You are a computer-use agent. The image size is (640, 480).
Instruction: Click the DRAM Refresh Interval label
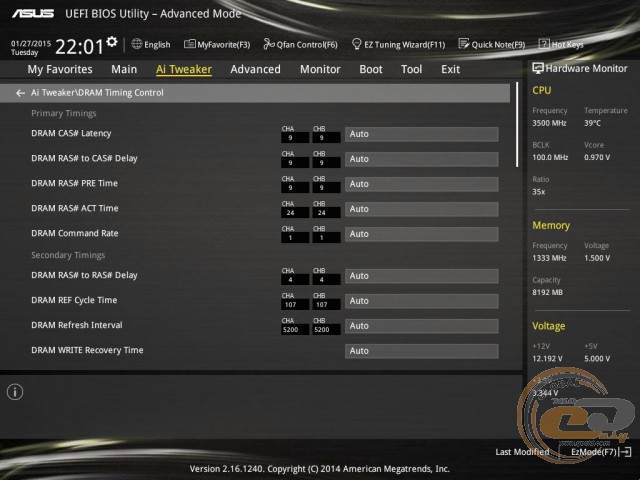(77, 325)
